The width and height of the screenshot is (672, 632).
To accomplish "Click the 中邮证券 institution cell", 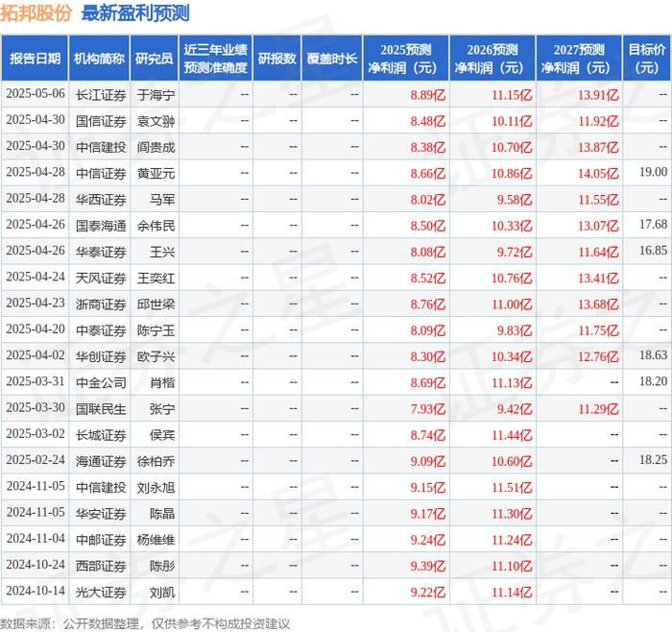I will pyautogui.click(x=101, y=540).
